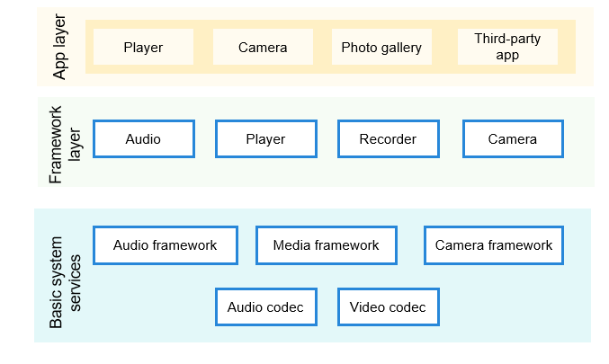Click the Camera framework box

coord(494,245)
